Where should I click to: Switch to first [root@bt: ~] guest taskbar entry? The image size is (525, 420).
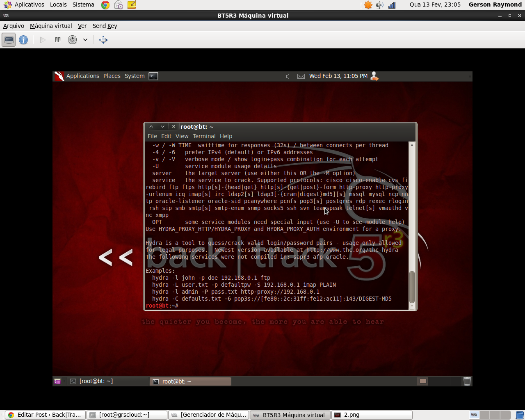pos(108,381)
